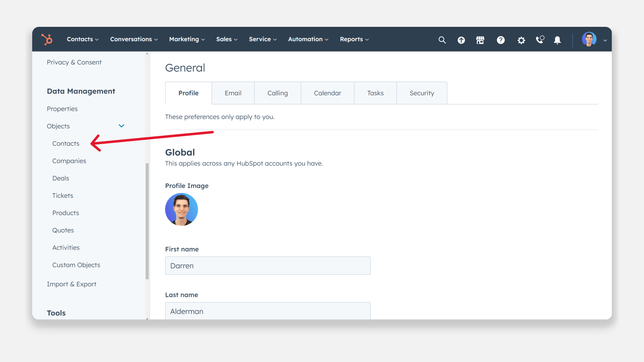This screenshot has width=644, height=362.
Task: Collapse the Objects section chevron
Action: click(121, 126)
